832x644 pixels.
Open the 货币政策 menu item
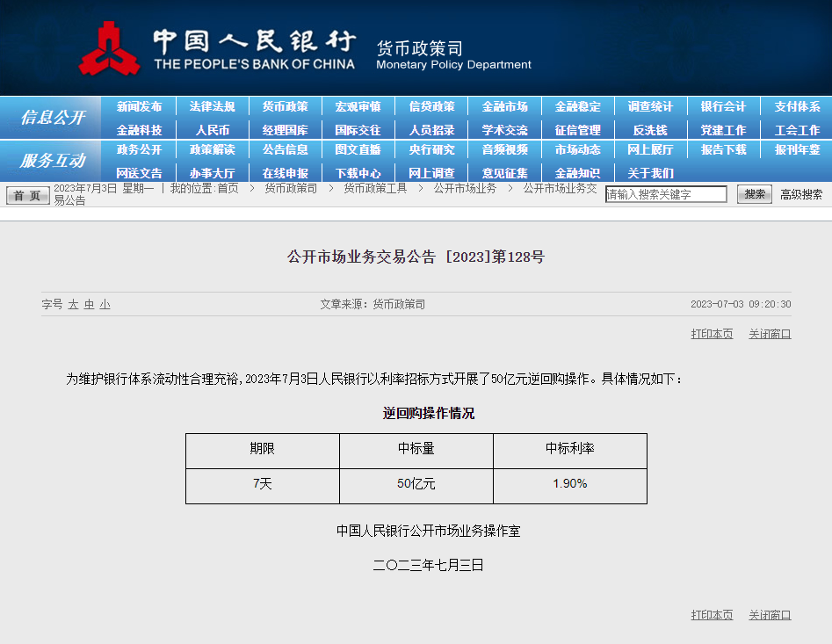(x=285, y=106)
